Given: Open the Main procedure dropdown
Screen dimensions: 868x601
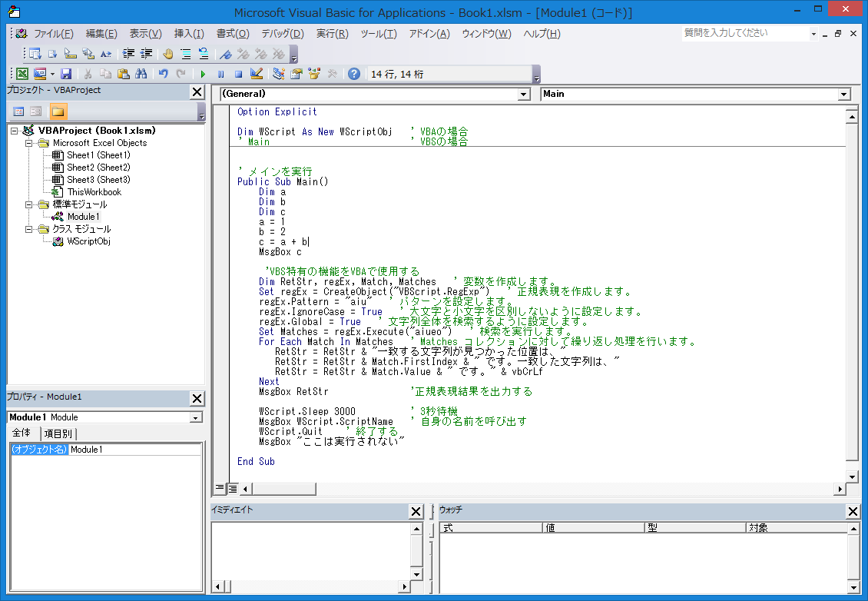Looking at the screenshot, I should pos(843,93).
